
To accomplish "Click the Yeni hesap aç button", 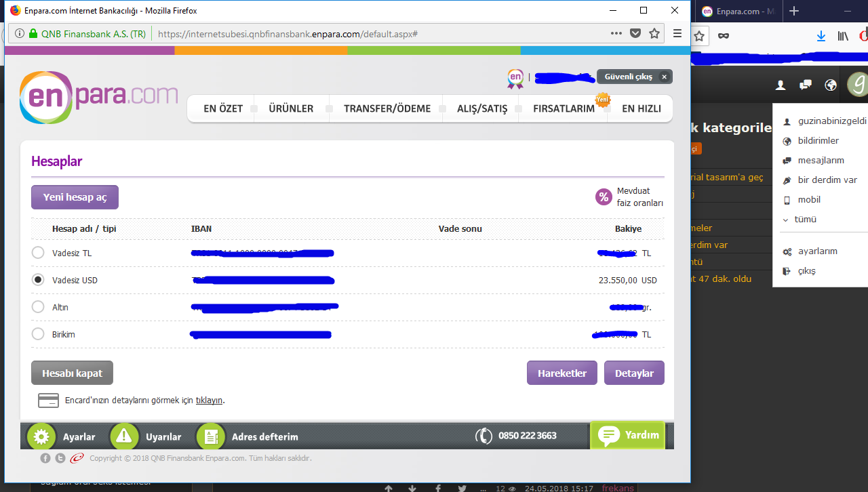I will [75, 197].
